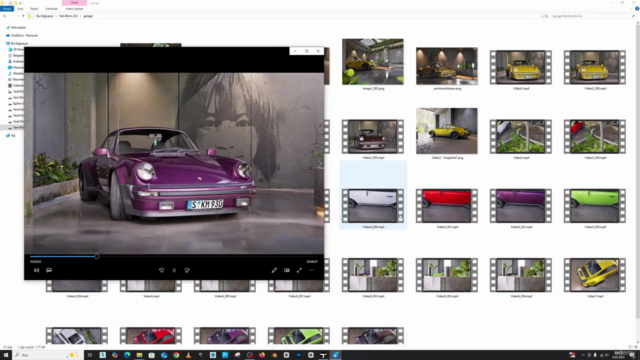
Task: Click the Müzikler music note icon in sidebar
Action: (10, 73)
